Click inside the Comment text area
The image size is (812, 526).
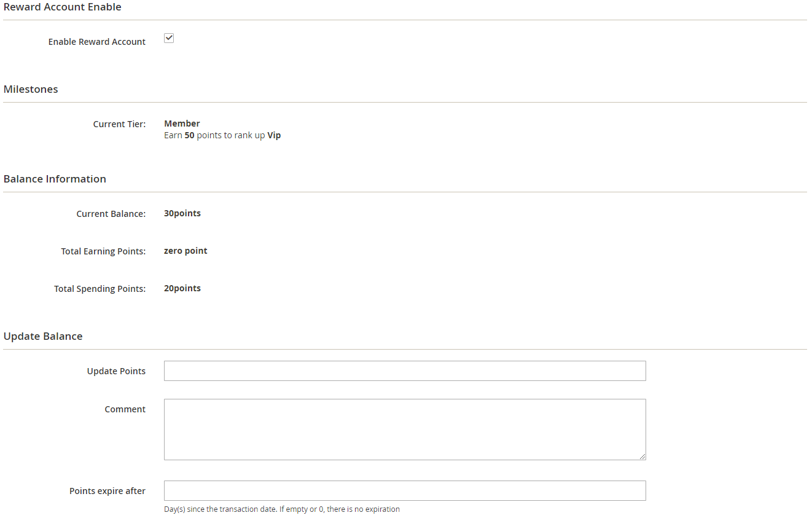pos(404,429)
